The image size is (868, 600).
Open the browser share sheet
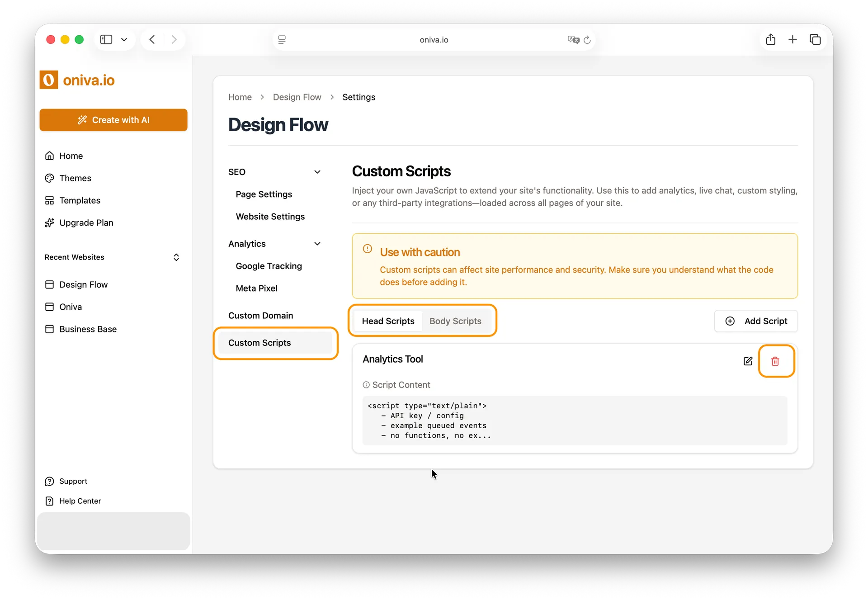[771, 39]
